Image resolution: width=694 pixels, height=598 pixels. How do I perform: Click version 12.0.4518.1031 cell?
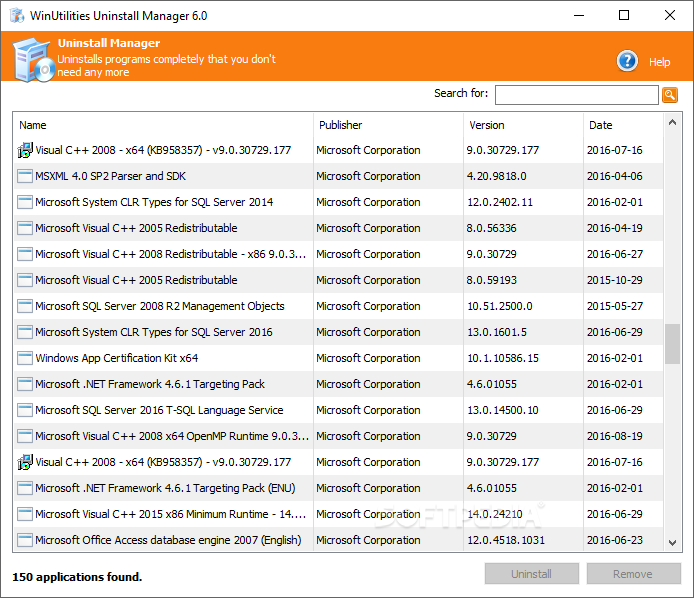(506, 540)
